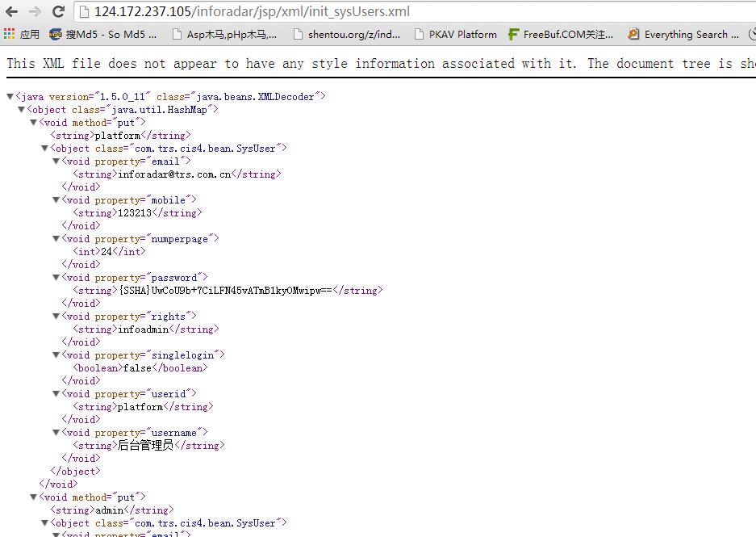This screenshot has height=537, width=756.
Task: Open the FreeBuf.COM bookmark
Action: (561, 34)
